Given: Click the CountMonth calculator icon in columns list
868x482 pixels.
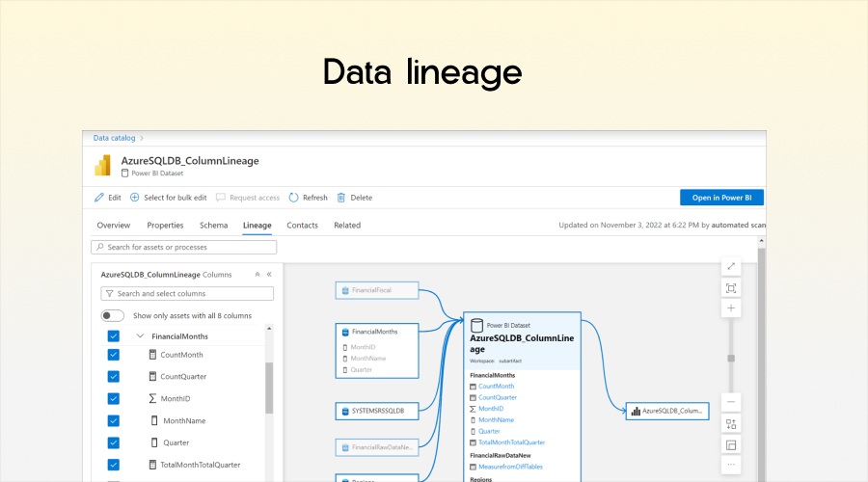Looking at the screenshot, I should click(152, 355).
